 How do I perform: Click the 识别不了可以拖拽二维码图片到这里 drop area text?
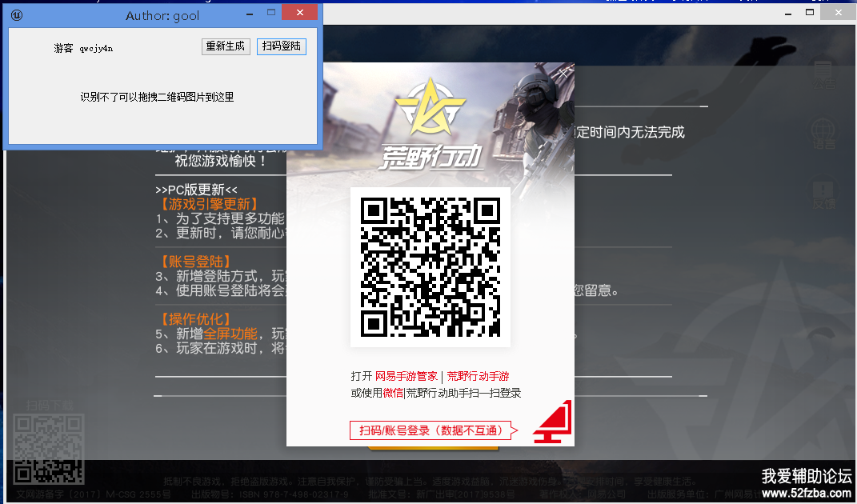pos(158,98)
